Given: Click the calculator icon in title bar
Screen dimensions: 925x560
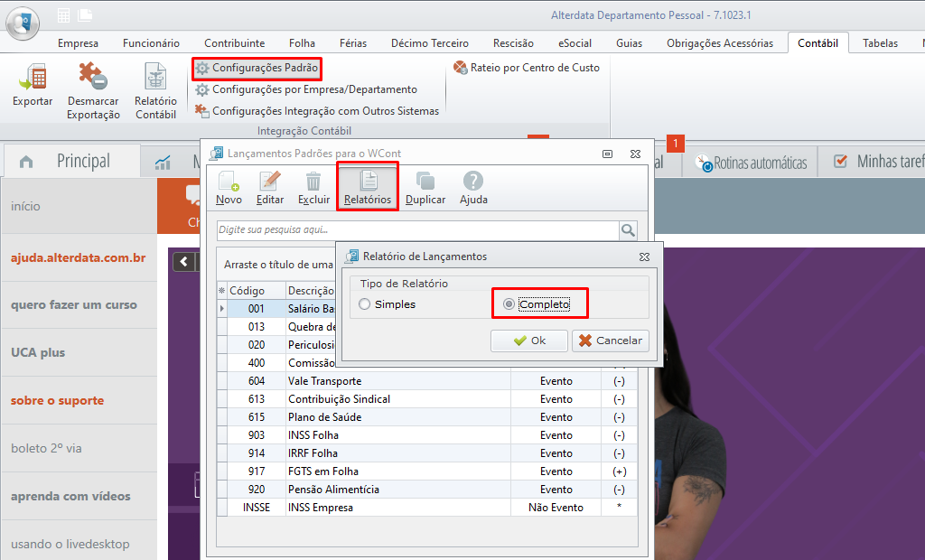Looking at the screenshot, I should click(x=64, y=15).
